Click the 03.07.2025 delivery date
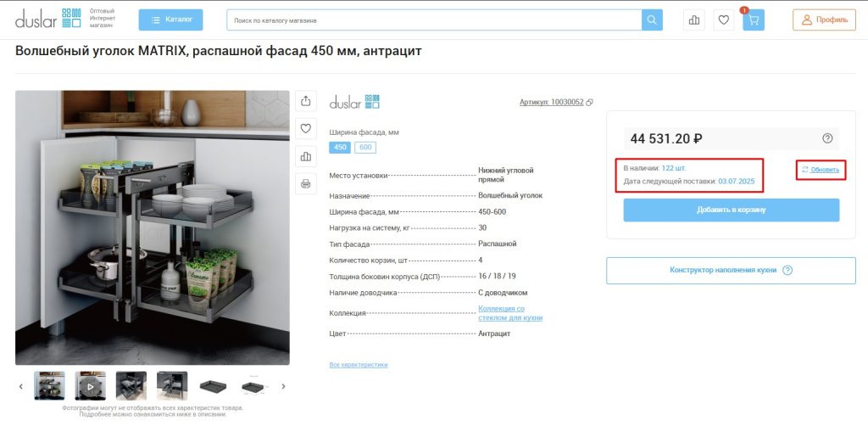Viewport: 868px width, 426px height. (x=737, y=181)
